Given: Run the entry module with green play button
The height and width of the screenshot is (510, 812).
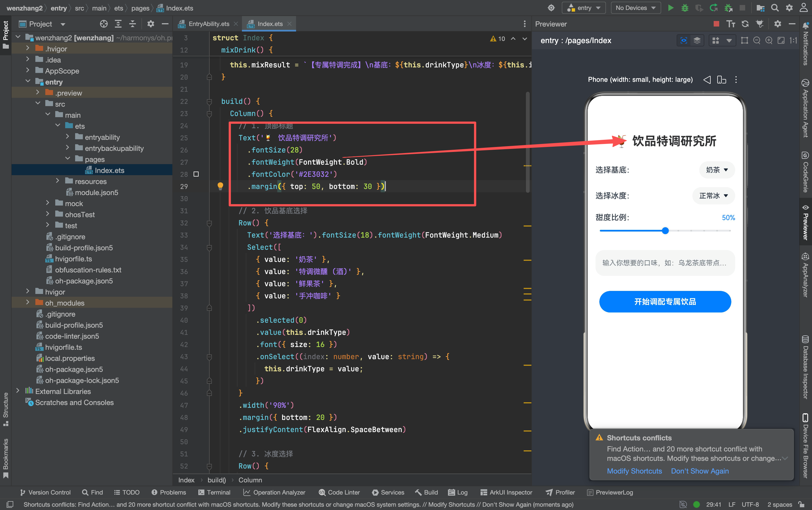Looking at the screenshot, I should click(x=671, y=8).
